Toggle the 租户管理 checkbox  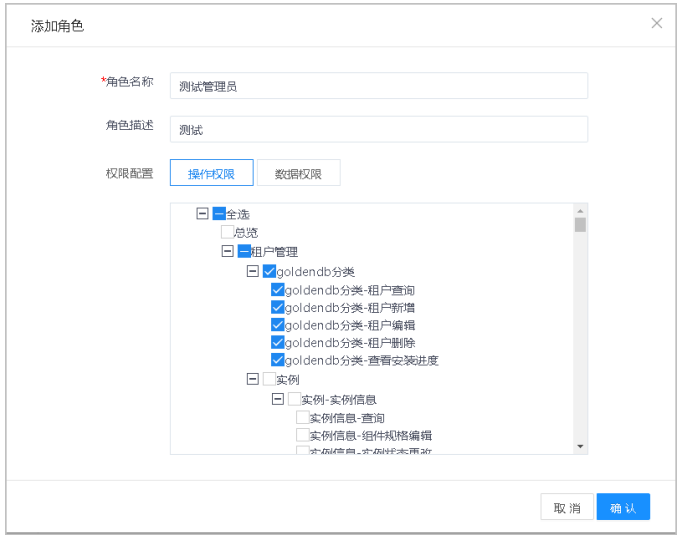244,251
